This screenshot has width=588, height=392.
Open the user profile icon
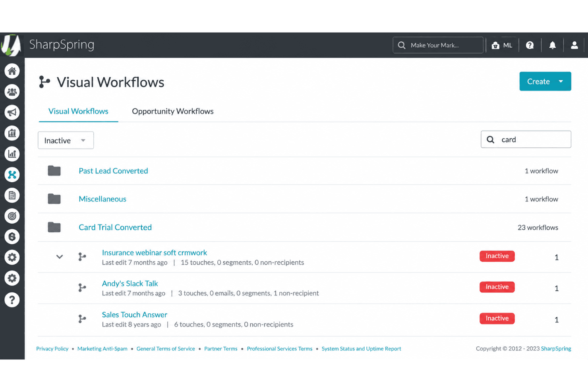(574, 45)
